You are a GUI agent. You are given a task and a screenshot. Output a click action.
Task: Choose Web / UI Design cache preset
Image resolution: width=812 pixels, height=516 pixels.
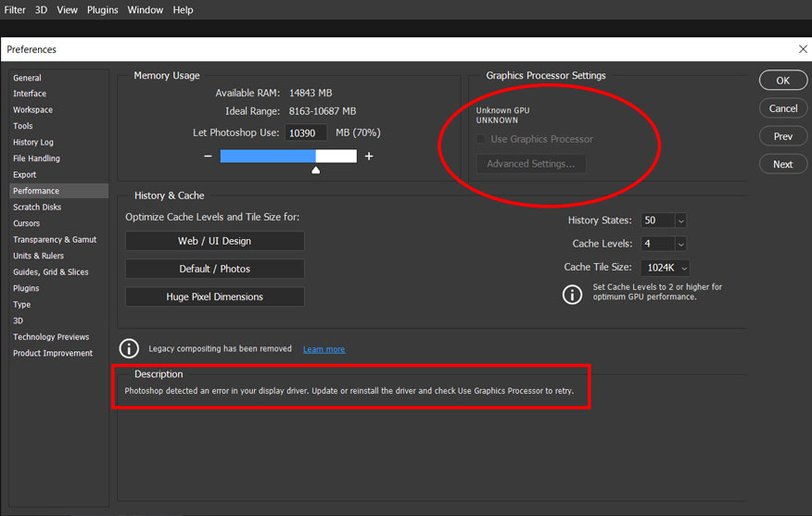(214, 241)
